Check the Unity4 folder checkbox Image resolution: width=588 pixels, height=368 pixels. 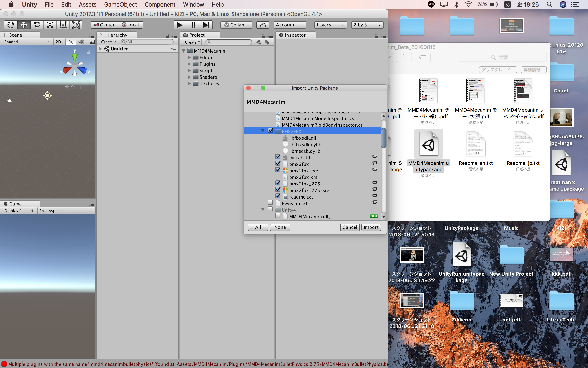click(270, 209)
